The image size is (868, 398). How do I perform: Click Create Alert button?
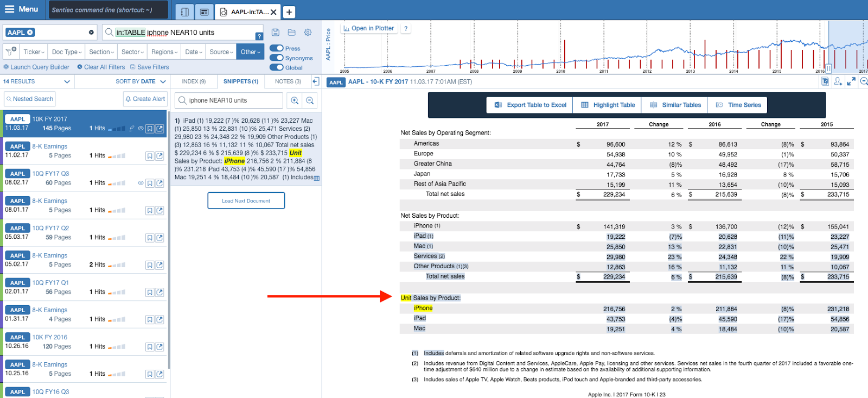click(x=145, y=99)
